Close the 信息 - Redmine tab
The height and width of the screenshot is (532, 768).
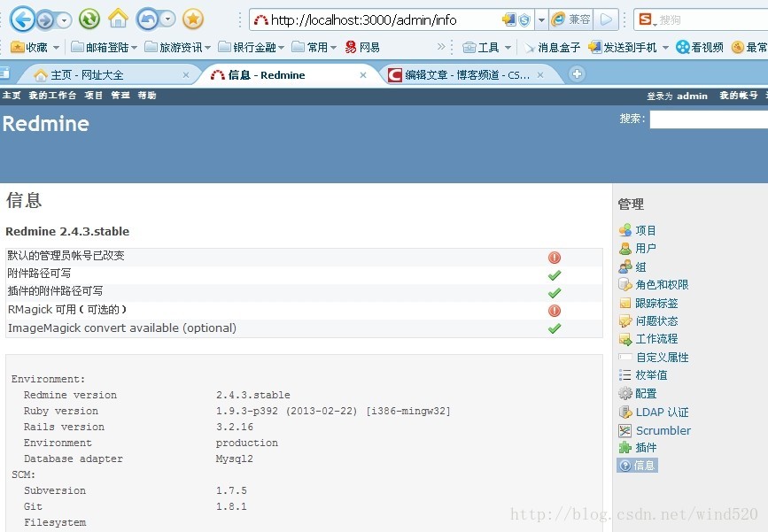pos(363,75)
